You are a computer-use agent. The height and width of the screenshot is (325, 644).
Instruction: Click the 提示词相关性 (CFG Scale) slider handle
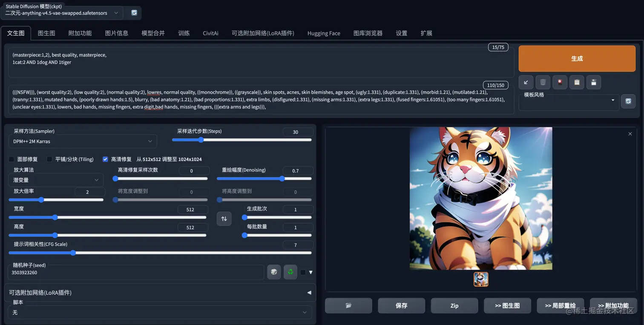tap(73, 253)
